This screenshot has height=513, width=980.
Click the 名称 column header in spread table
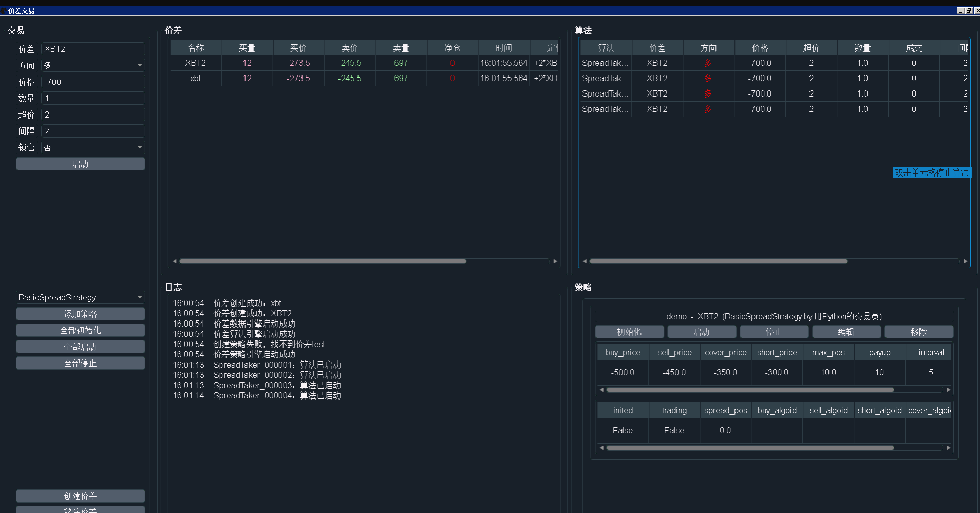point(196,48)
